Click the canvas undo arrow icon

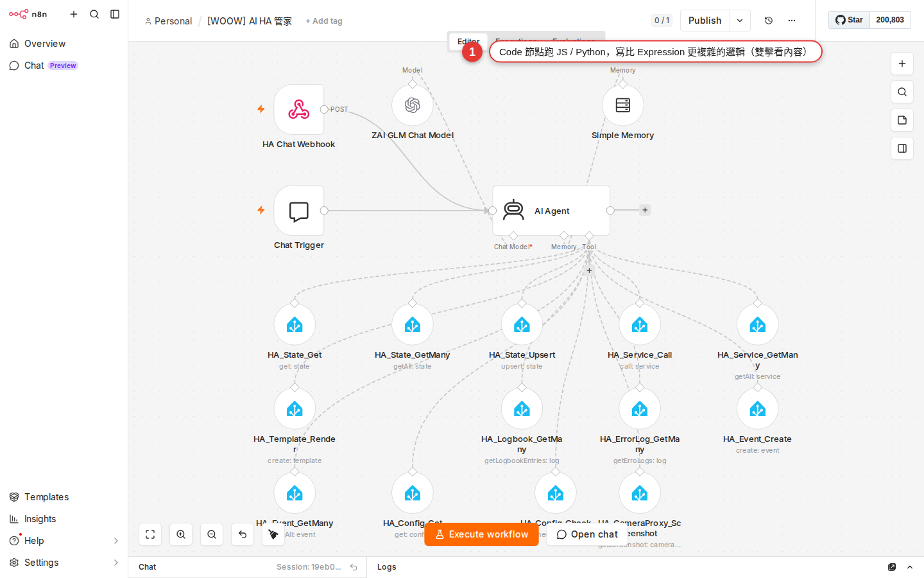tap(243, 534)
